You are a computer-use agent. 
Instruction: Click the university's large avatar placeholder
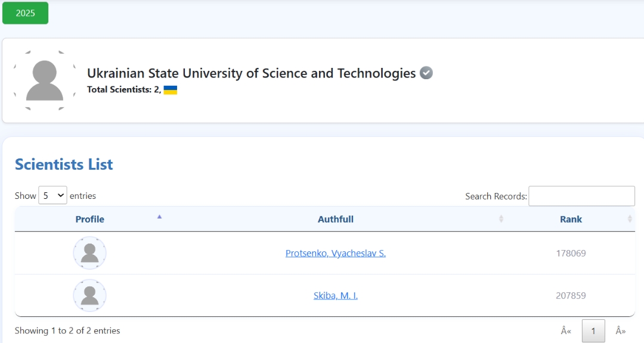click(45, 80)
